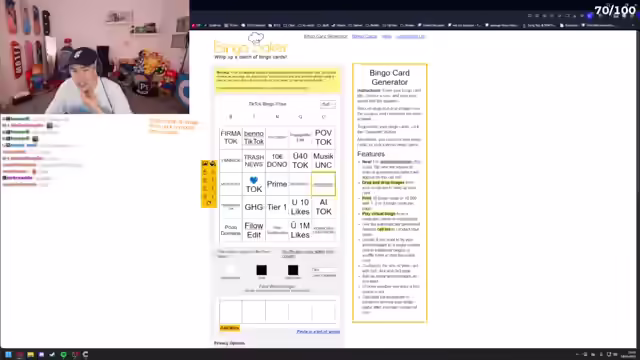Open the File Explorer folder icon in taskbar
Viewport: 640px width, 360px height.
[x=31, y=354]
